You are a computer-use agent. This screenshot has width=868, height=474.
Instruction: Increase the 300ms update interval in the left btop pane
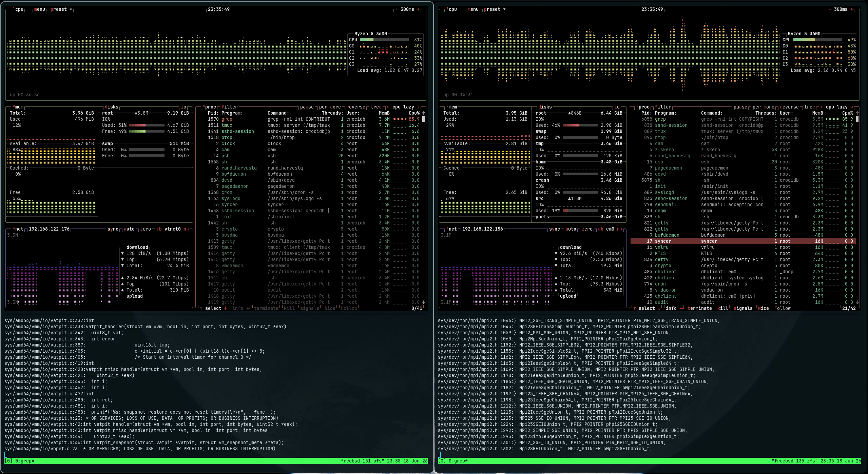tap(418, 9)
